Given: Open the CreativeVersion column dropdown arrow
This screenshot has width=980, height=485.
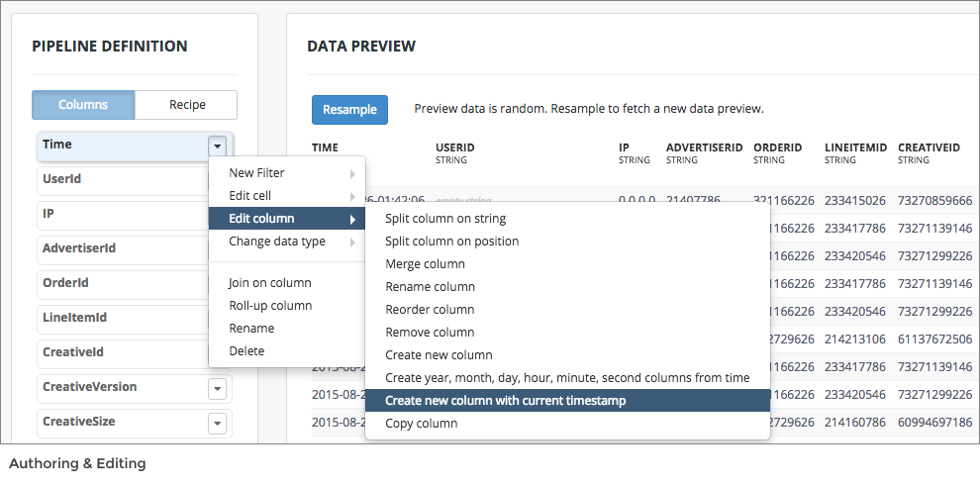Looking at the screenshot, I should click(218, 389).
